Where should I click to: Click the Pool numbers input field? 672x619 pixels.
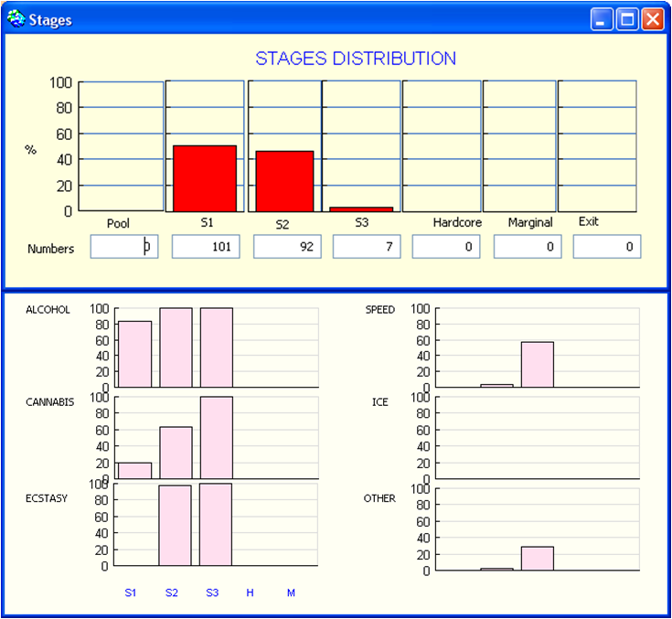(x=124, y=247)
